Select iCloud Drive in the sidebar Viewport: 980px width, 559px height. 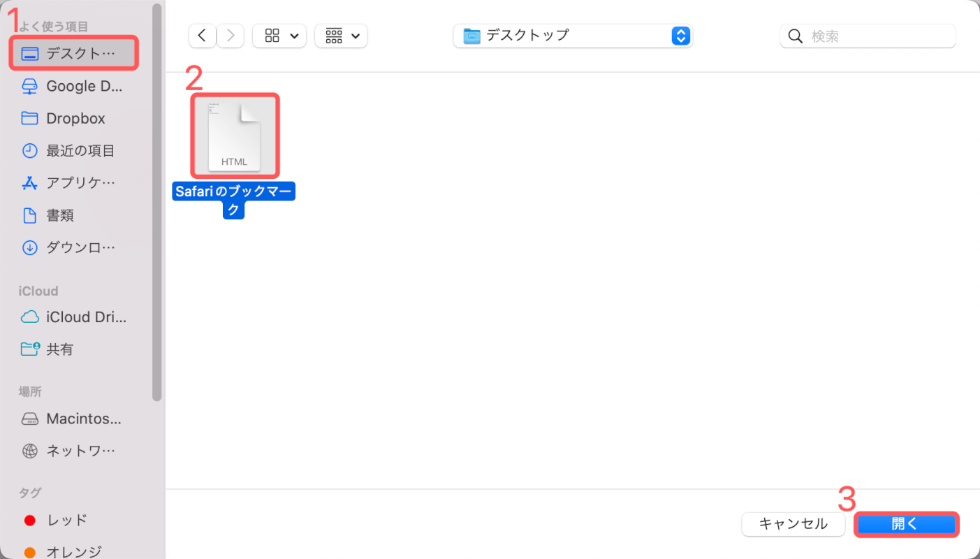click(x=74, y=317)
